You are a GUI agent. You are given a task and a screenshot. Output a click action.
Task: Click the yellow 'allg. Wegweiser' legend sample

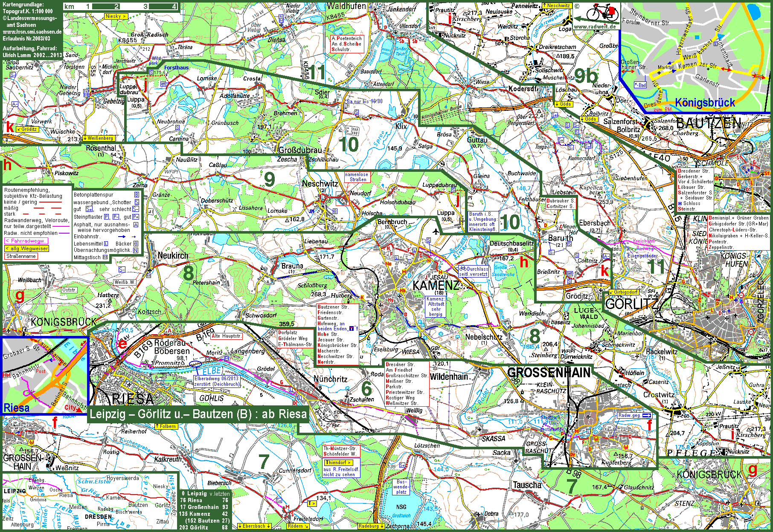point(26,249)
